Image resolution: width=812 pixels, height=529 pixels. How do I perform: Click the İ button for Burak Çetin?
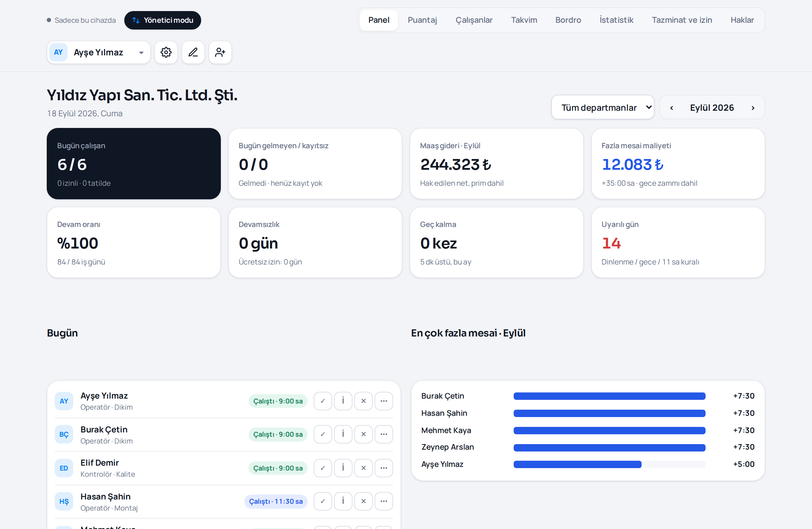343,434
